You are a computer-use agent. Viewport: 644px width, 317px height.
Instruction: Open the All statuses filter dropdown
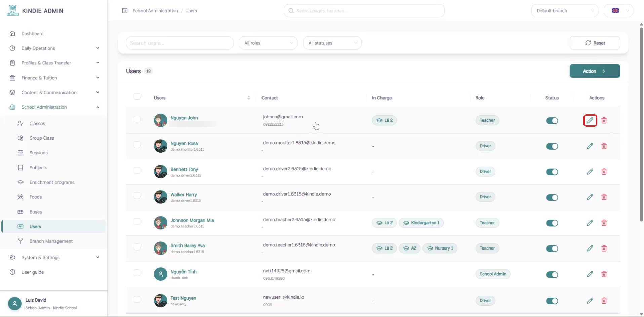(332, 43)
